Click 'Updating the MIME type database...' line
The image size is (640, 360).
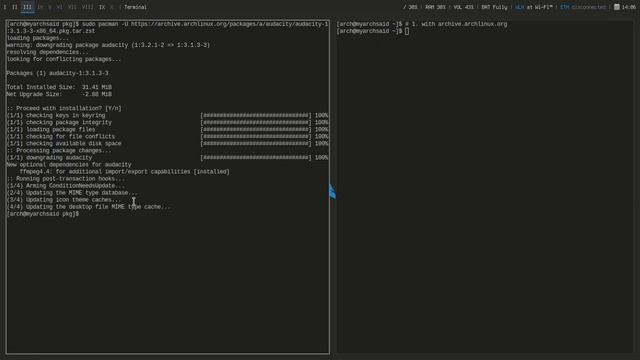[72, 193]
